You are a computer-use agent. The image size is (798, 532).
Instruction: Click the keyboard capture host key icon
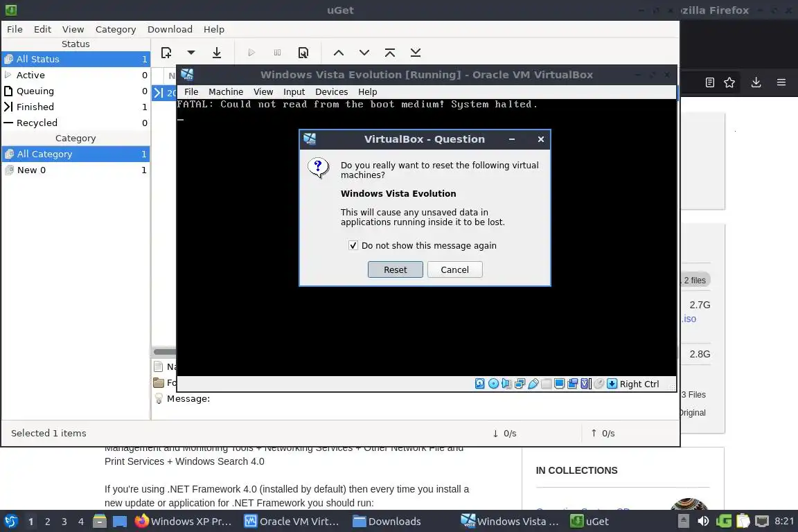pyautogui.click(x=612, y=384)
